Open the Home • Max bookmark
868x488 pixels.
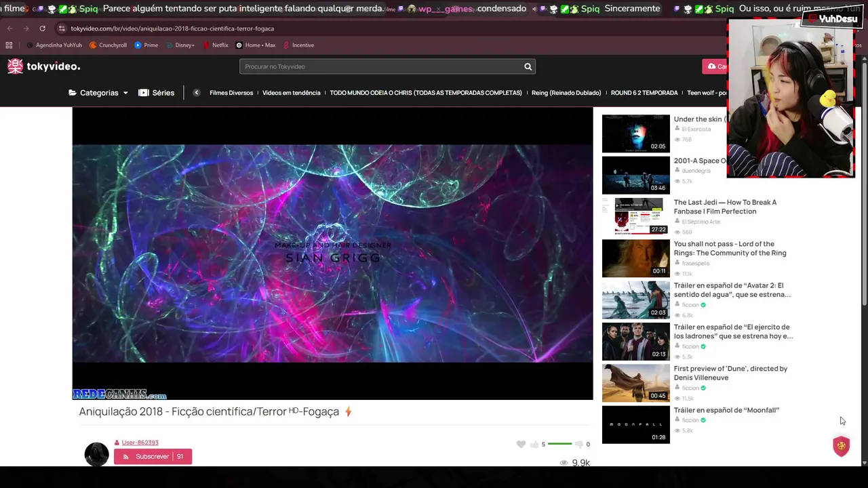(256, 45)
